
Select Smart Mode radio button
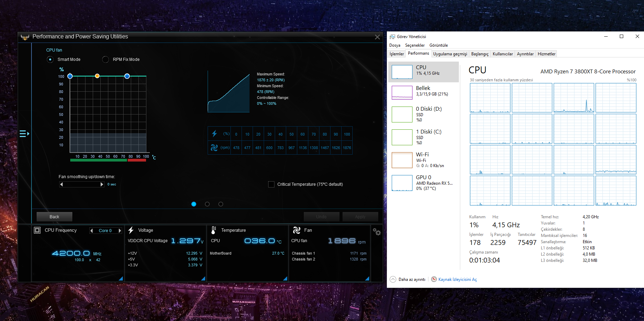pyautogui.click(x=50, y=59)
